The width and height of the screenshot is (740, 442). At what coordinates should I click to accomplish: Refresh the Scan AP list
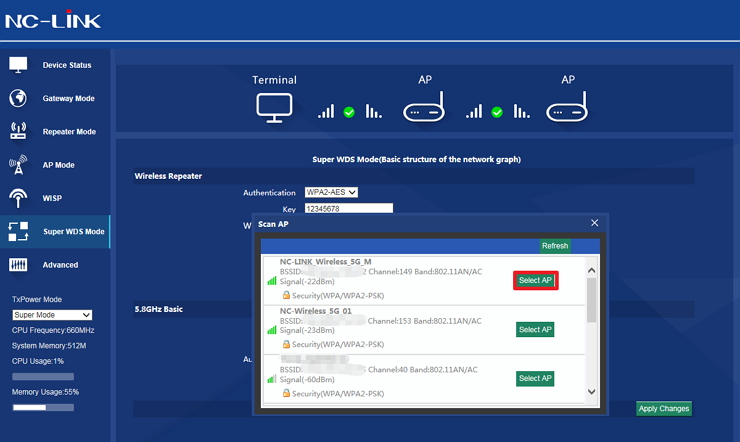tap(555, 246)
